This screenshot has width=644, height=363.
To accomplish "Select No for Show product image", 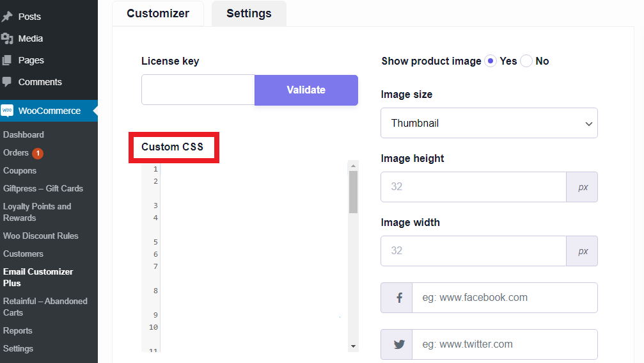I will pos(526,61).
